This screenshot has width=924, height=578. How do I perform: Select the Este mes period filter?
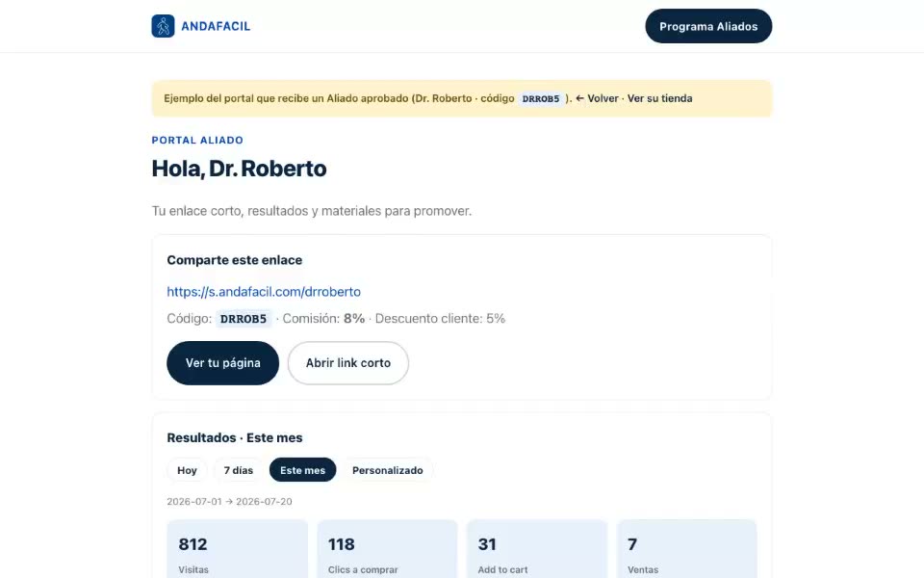pos(302,470)
